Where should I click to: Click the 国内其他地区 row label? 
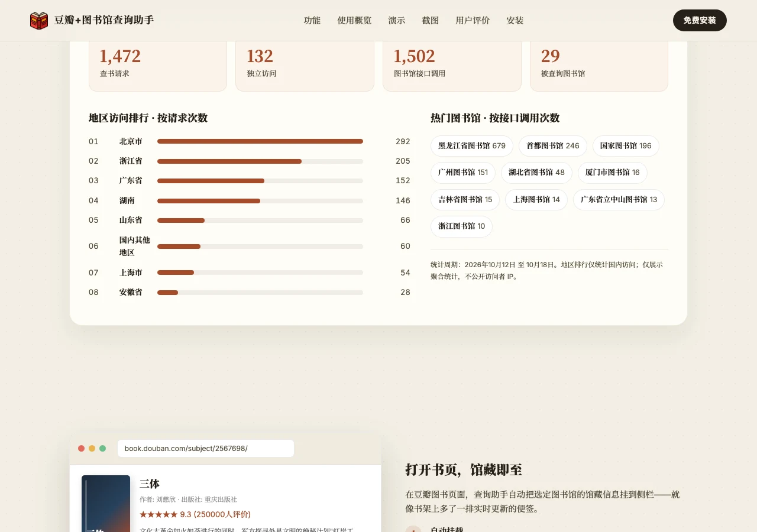click(134, 246)
